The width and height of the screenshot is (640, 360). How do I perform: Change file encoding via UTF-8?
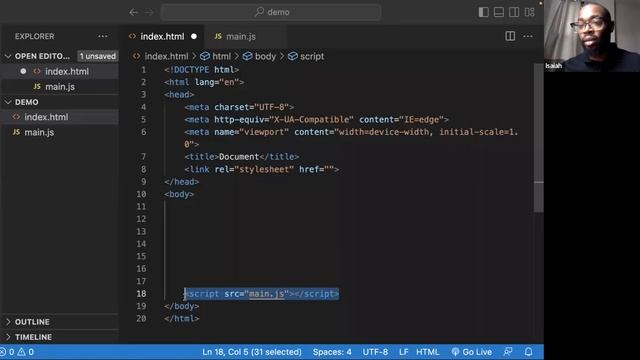click(x=375, y=352)
